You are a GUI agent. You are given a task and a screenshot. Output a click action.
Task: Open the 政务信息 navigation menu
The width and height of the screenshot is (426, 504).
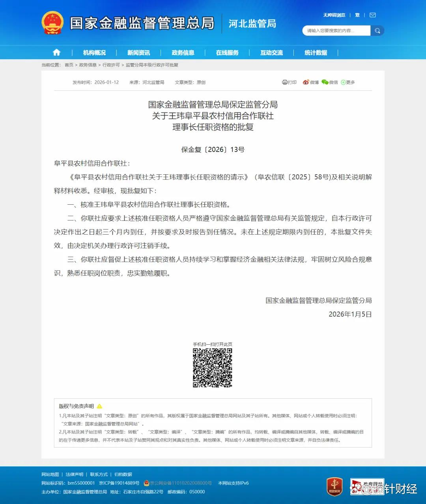click(183, 52)
